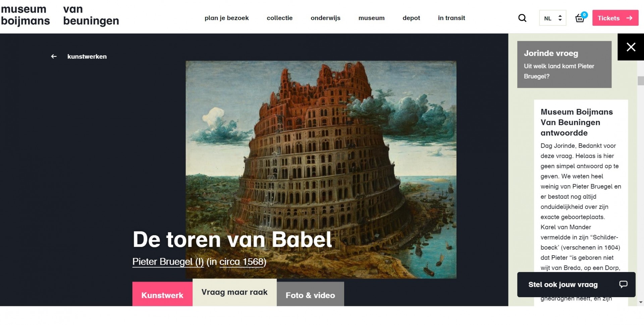Switch to the Kunstwerk tab
Image resolution: width=644 pixels, height=325 pixels.
(162, 294)
